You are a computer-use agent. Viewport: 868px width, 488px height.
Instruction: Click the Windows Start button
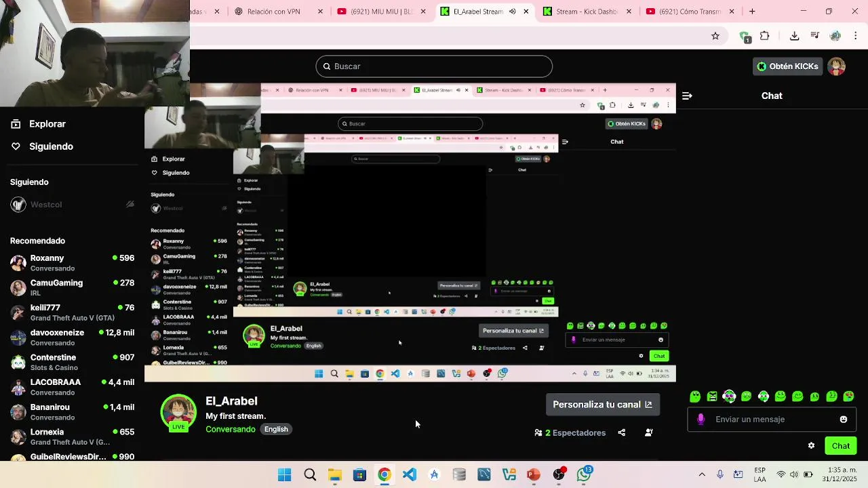click(x=284, y=474)
